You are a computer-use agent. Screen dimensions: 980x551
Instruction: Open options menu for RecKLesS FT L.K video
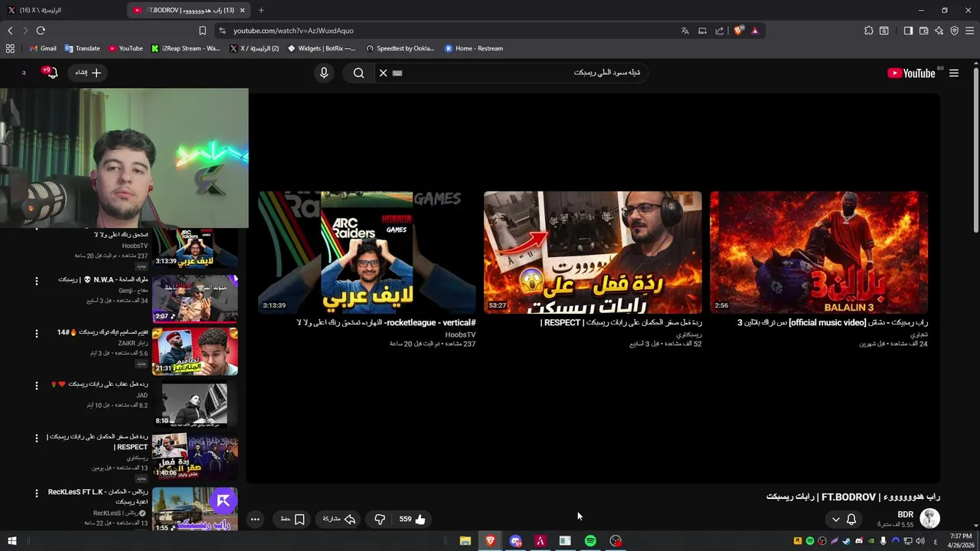tap(36, 494)
